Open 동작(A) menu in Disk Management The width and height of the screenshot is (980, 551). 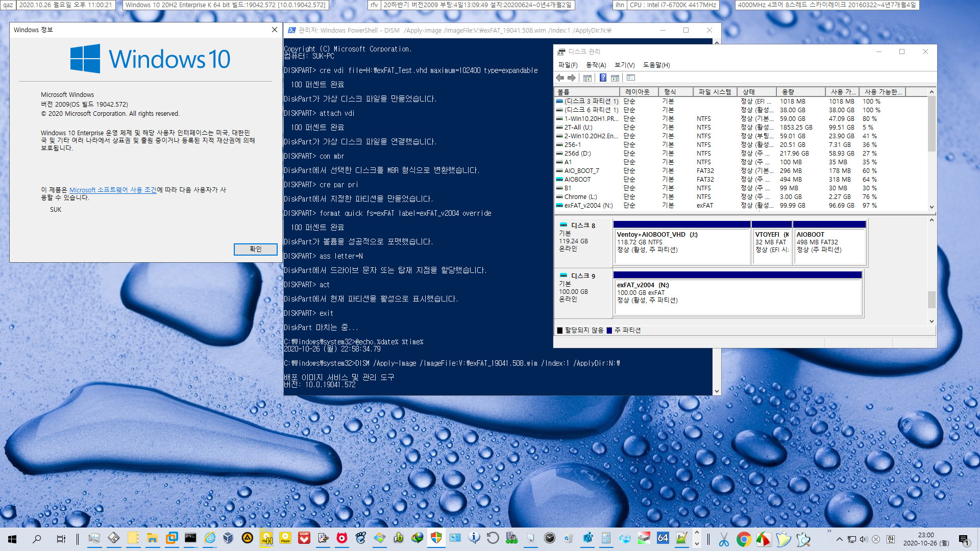click(x=596, y=65)
